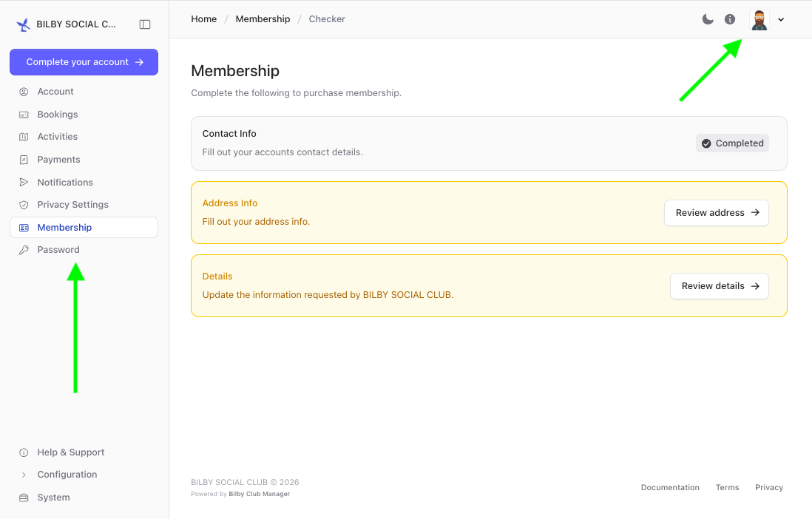The height and width of the screenshot is (519, 812).
Task: Click the Review address button
Action: pos(716,213)
